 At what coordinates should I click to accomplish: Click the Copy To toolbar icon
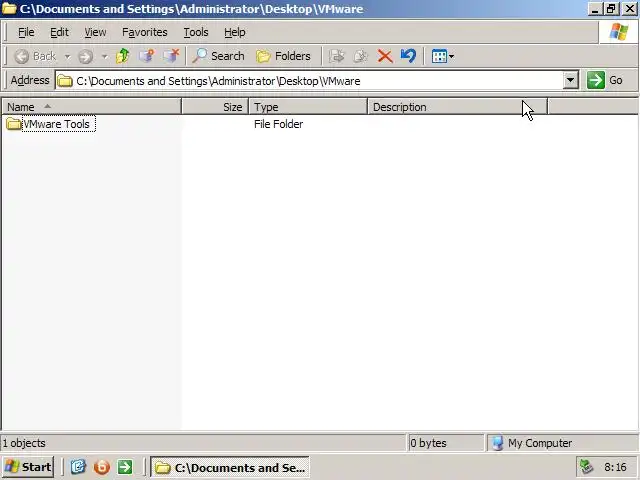pos(361,56)
